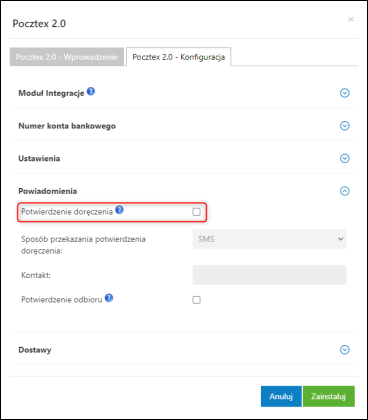Enable the Potwierdzenie doręczenia checkbox
Image resolution: width=368 pixels, height=420 pixels.
coord(197,212)
